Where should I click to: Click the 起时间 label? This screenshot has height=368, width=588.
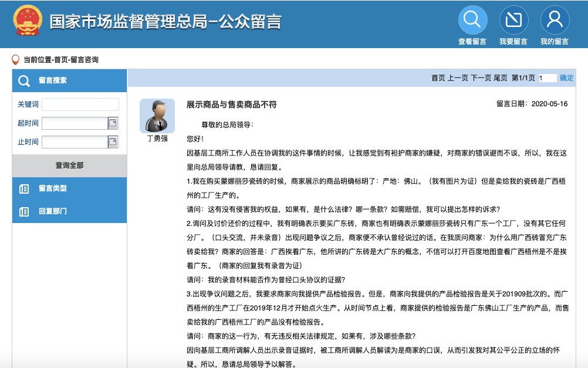(28, 123)
